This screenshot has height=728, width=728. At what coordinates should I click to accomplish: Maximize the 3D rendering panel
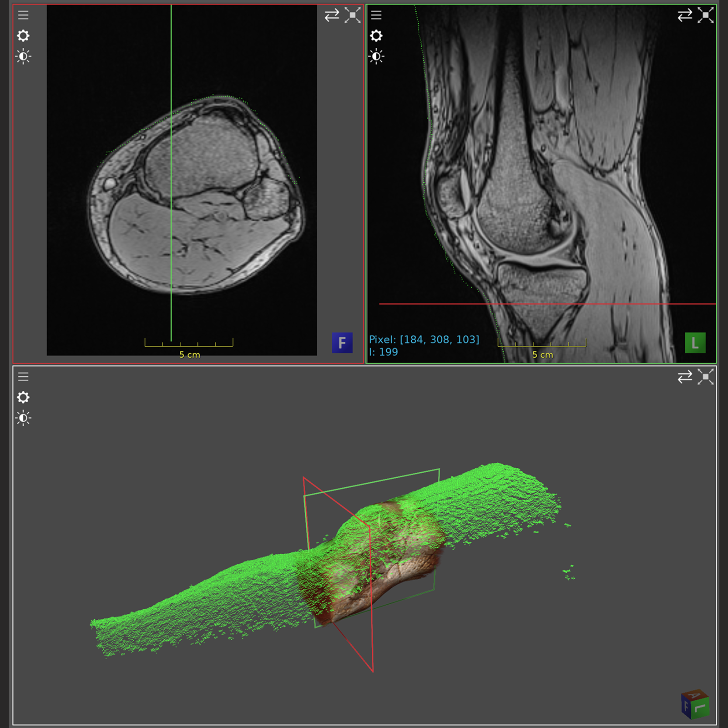pyautogui.click(x=706, y=377)
